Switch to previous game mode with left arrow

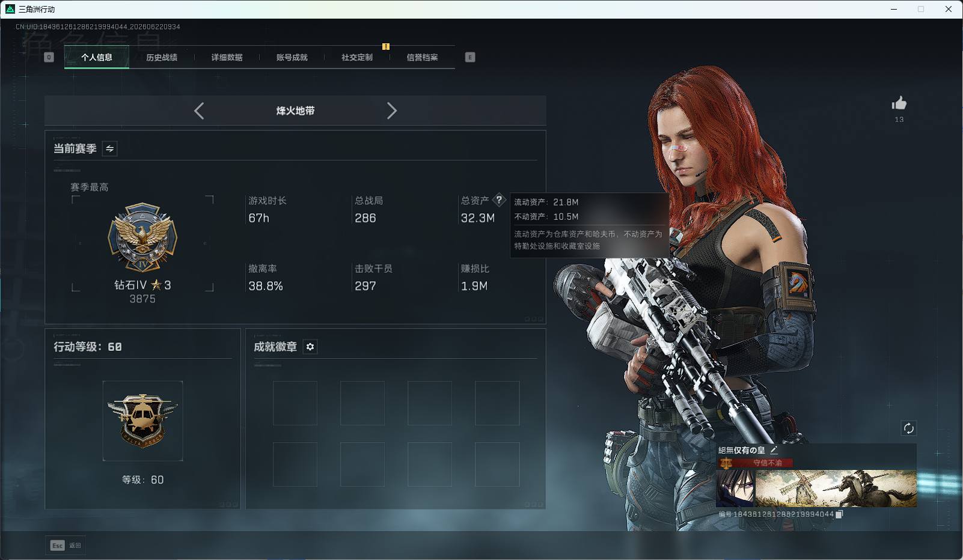pyautogui.click(x=199, y=111)
